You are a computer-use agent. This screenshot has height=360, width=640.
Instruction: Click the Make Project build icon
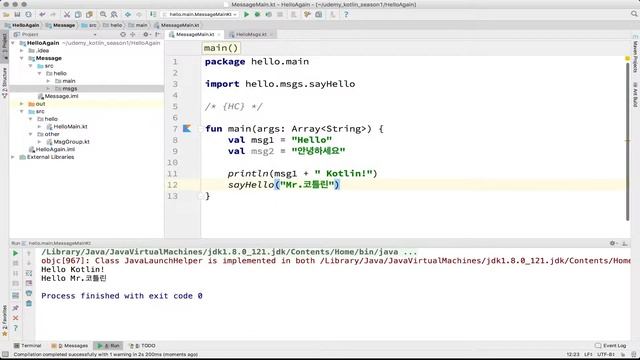tap(153, 14)
